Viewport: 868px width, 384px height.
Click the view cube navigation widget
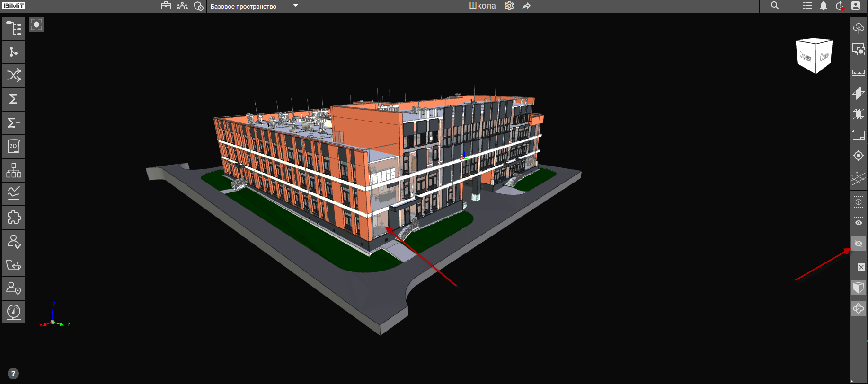point(814,56)
